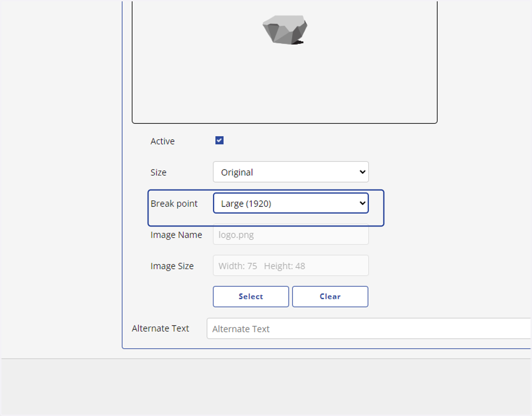
Task: Click the Image Name label
Action: pyautogui.click(x=176, y=235)
